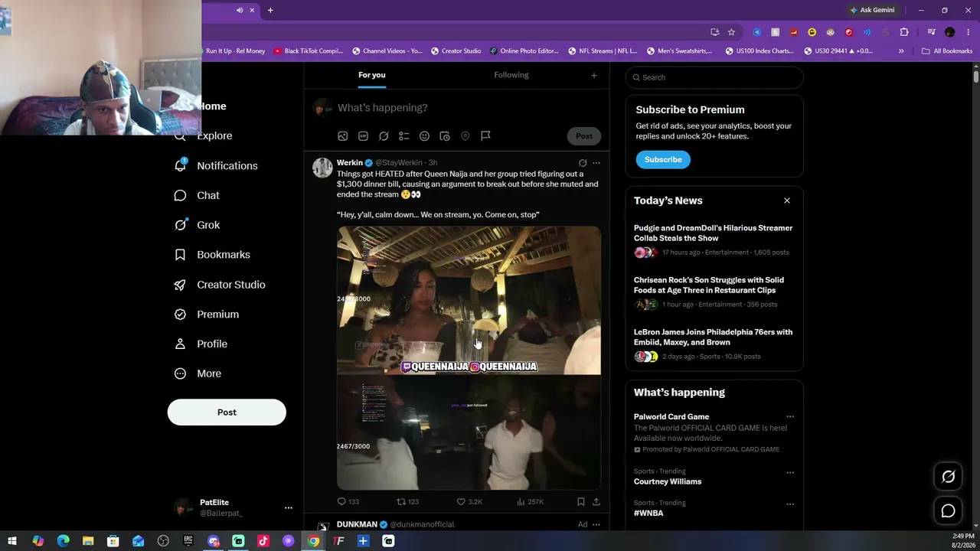Open Epic Games Launcher from the taskbar
Viewport: 980px width, 551px height.
[x=188, y=541]
